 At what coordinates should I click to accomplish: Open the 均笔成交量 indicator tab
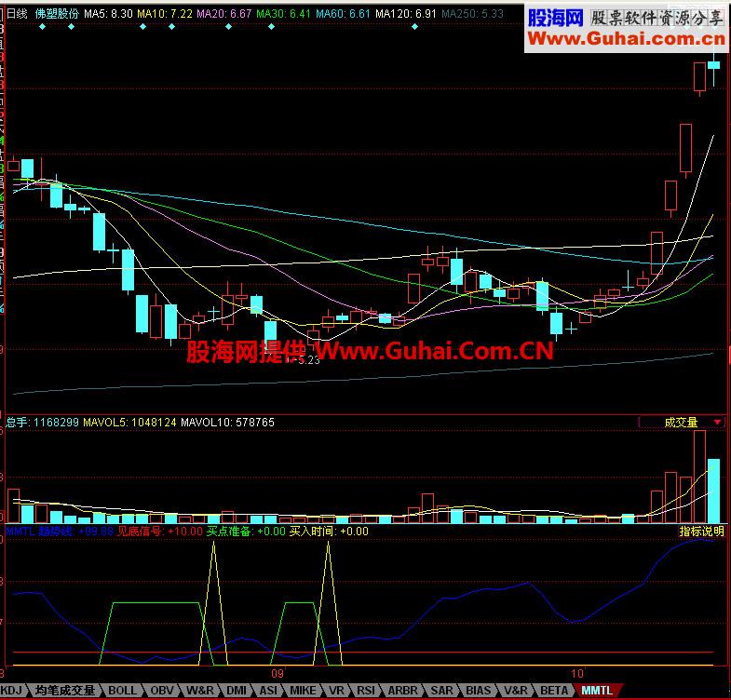coord(65,690)
